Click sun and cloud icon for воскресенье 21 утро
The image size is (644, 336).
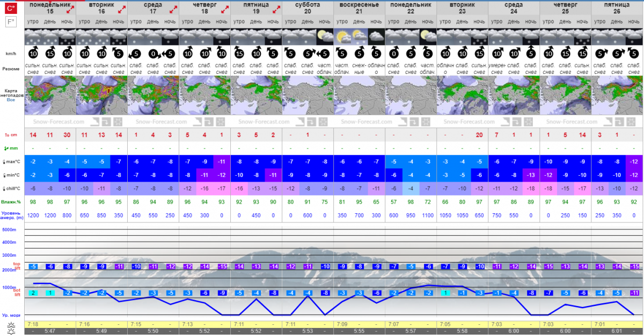342,36
